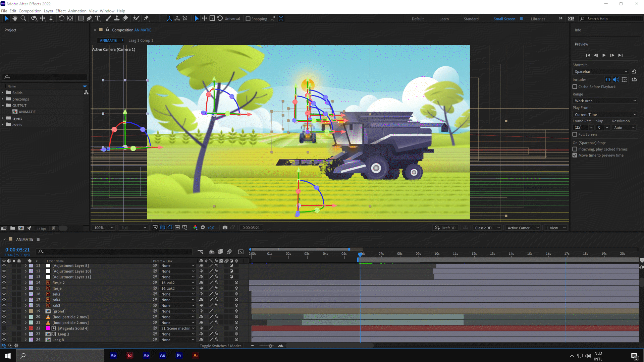Delete selected project item with trash icon
The image size is (644, 362).
click(x=53, y=228)
